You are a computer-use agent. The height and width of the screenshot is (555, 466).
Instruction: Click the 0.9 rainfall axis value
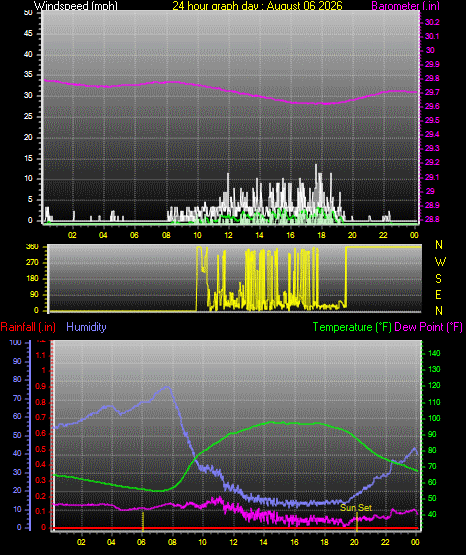pyautogui.click(x=41, y=387)
